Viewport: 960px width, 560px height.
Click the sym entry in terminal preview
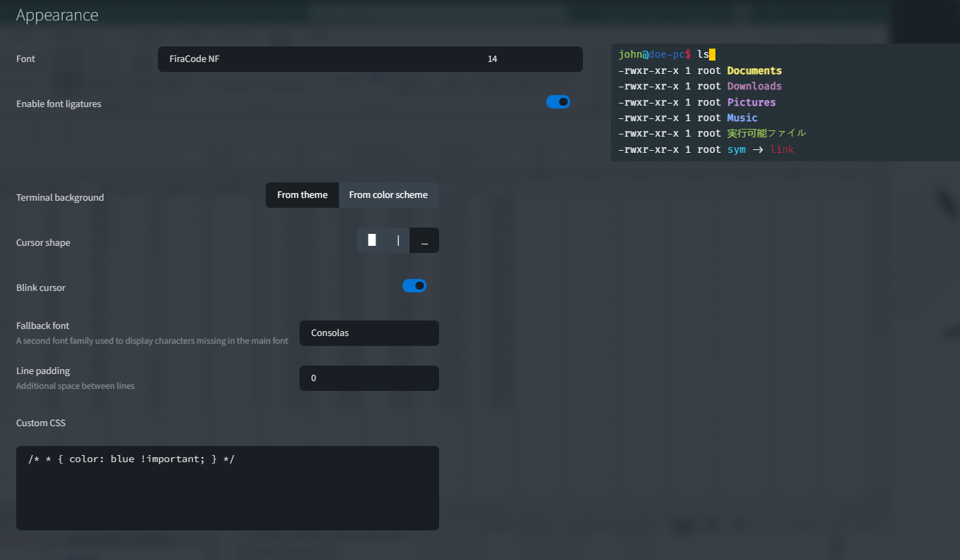737,149
